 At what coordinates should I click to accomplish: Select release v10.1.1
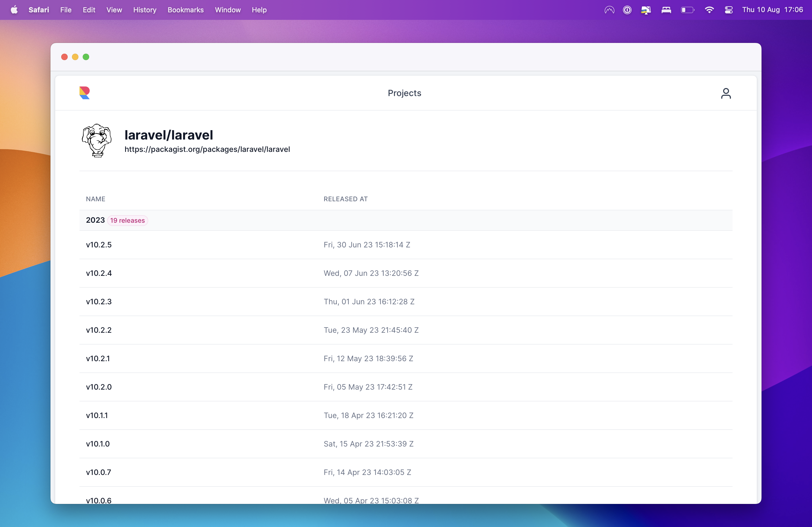pos(97,416)
